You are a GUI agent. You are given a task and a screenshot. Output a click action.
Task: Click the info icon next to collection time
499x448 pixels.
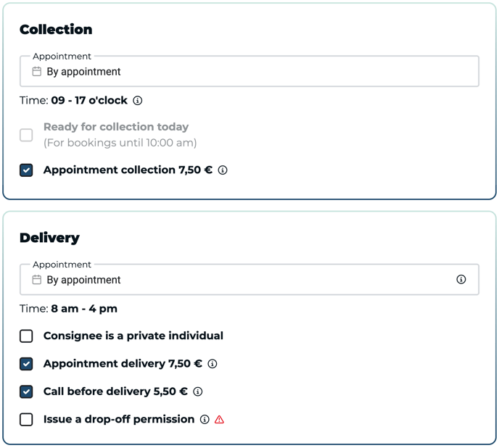point(138,101)
